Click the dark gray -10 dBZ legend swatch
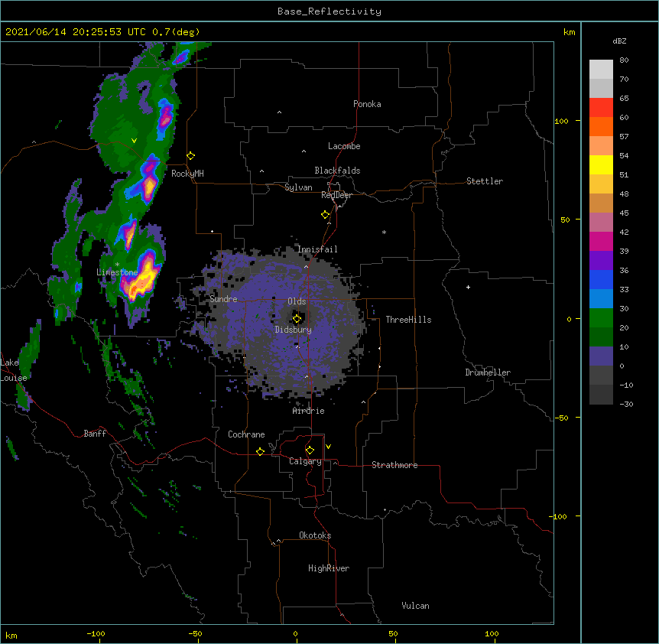This screenshot has width=659, height=644. [x=601, y=376]
